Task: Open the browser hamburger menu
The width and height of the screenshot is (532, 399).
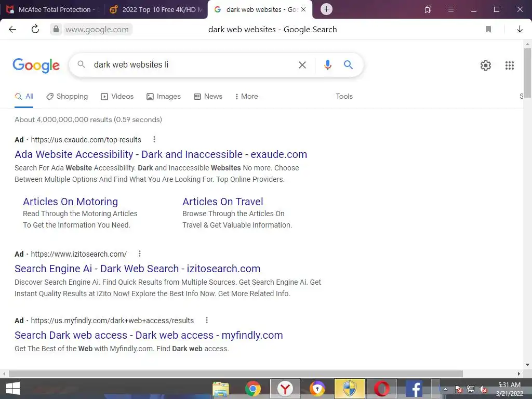Action: 451,9
